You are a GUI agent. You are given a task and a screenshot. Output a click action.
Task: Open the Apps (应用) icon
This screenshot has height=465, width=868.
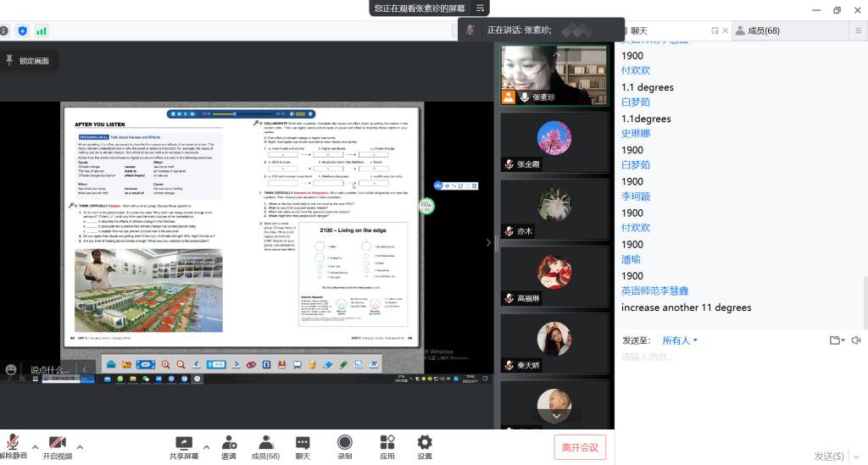pyautogui.click(x=387, y=446)
